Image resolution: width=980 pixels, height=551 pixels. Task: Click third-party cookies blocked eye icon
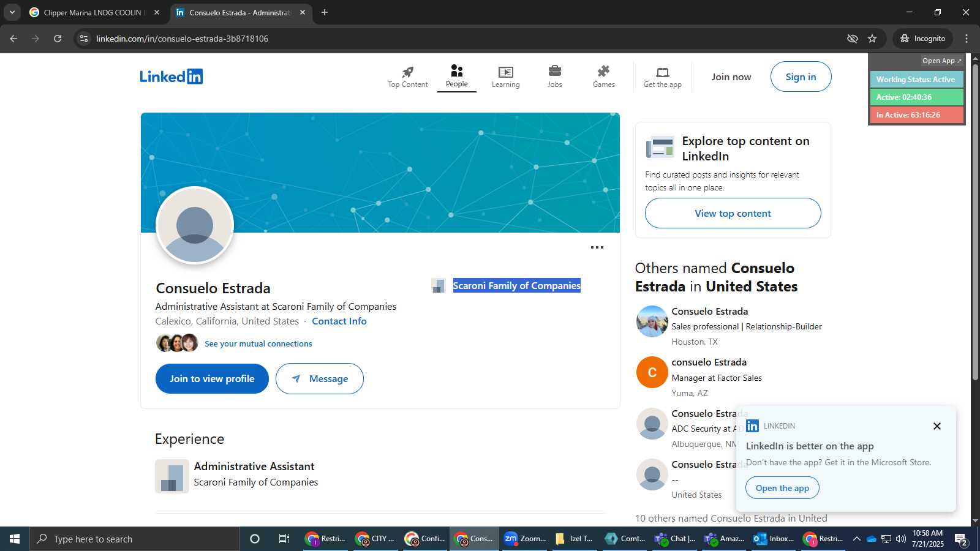click(852, 39)
